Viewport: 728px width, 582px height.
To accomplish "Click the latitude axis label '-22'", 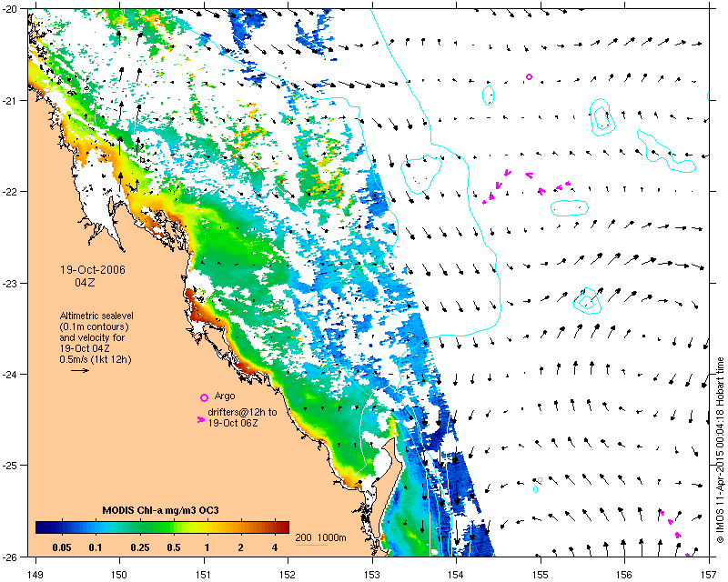I will point(9,192).
